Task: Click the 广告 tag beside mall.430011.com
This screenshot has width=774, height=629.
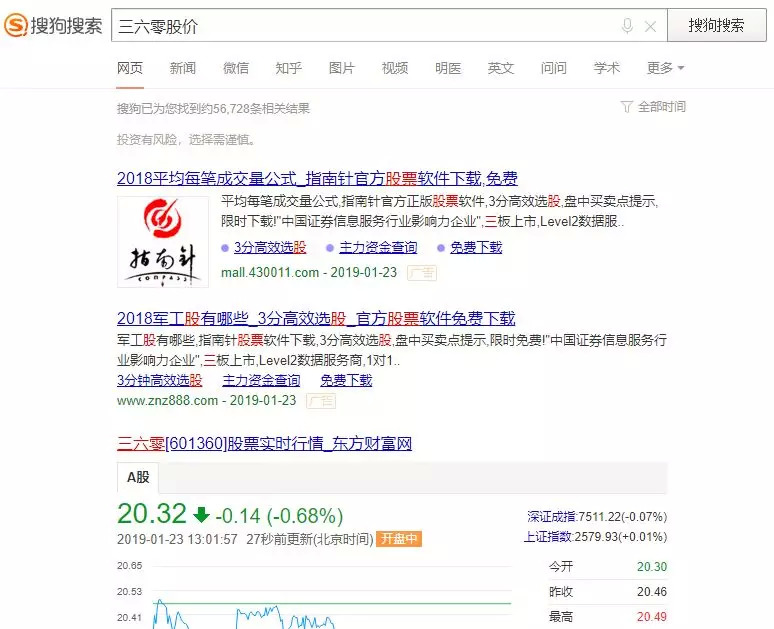Action: coord(422,273)
